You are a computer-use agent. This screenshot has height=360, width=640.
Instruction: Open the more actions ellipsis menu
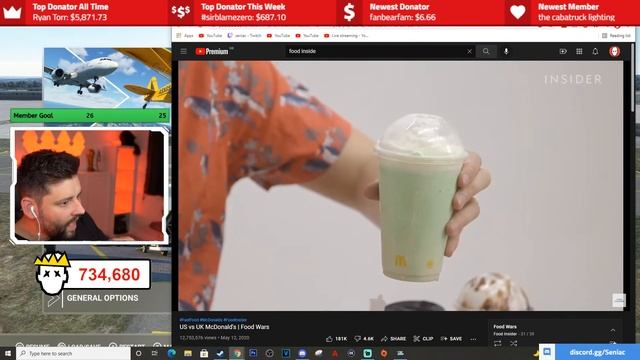(473, 339)
